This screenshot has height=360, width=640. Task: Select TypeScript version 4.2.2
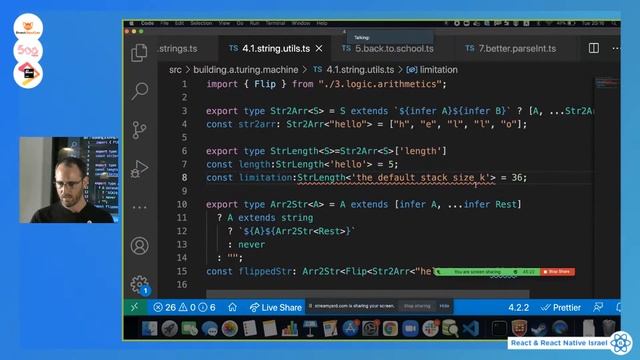(x=518, y=307)
